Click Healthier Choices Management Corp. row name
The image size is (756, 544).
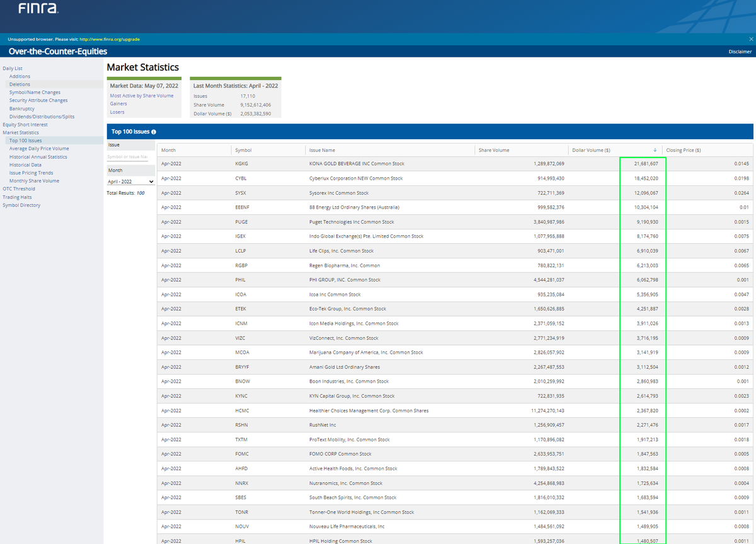point(369,410)
